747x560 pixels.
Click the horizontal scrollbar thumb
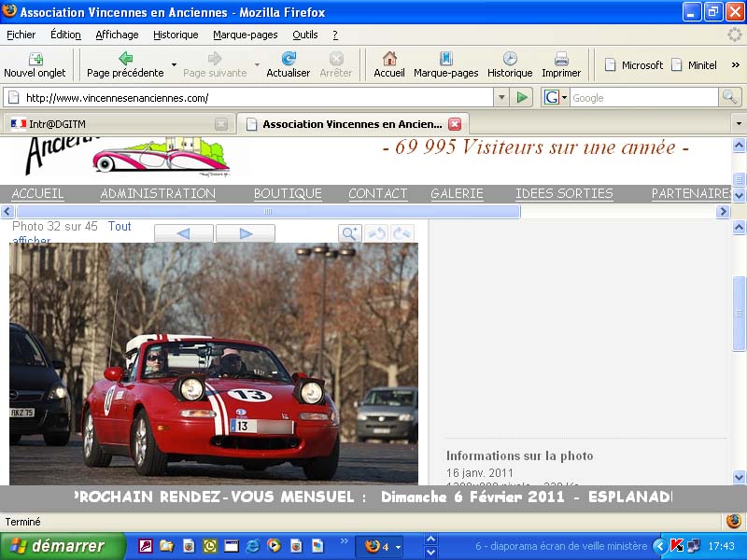click(268, 212)
